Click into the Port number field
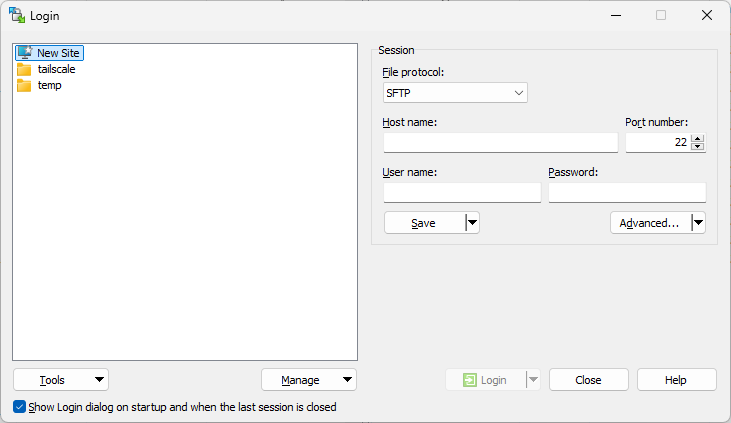Viewport: 731px width, 423px height. tap(657, 142)
